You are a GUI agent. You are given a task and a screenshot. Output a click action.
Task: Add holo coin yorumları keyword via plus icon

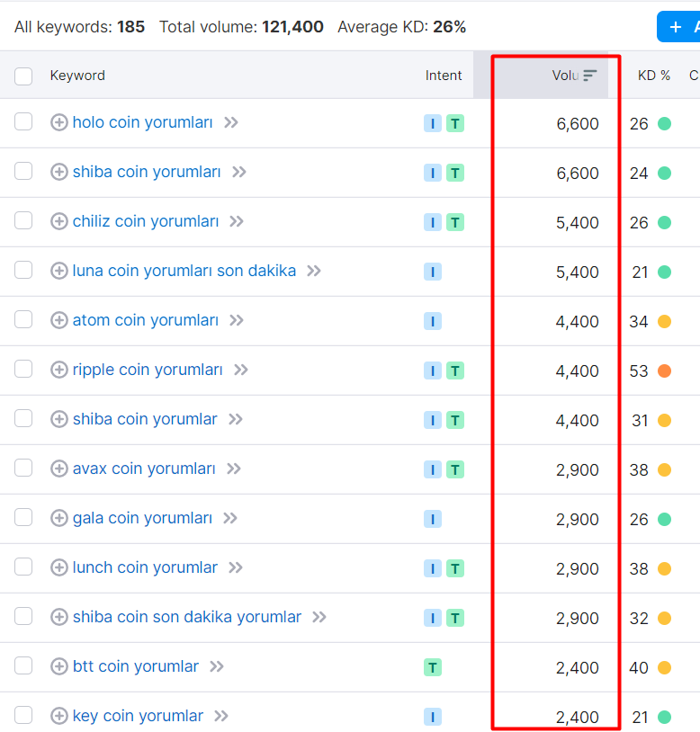(58, 122)
